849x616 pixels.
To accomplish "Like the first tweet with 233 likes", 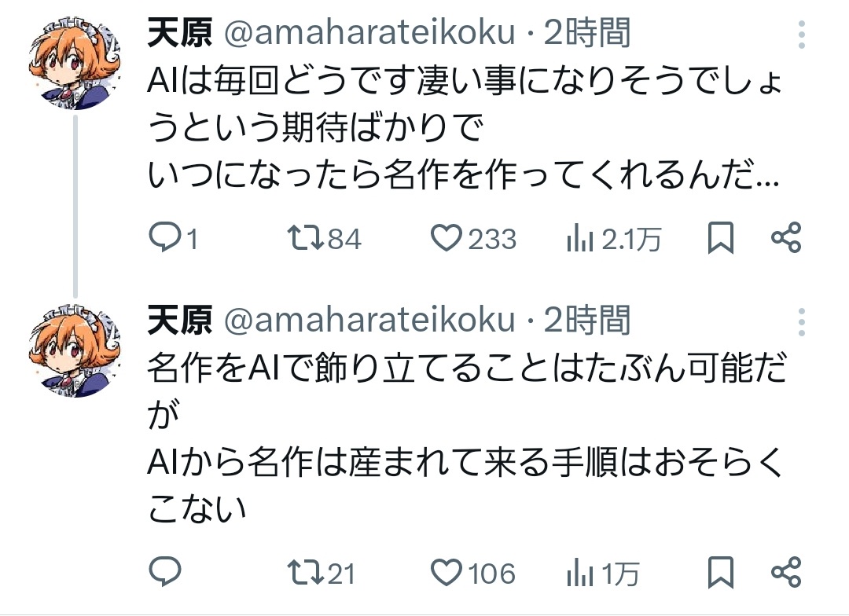I will click(x=447, y=238).
